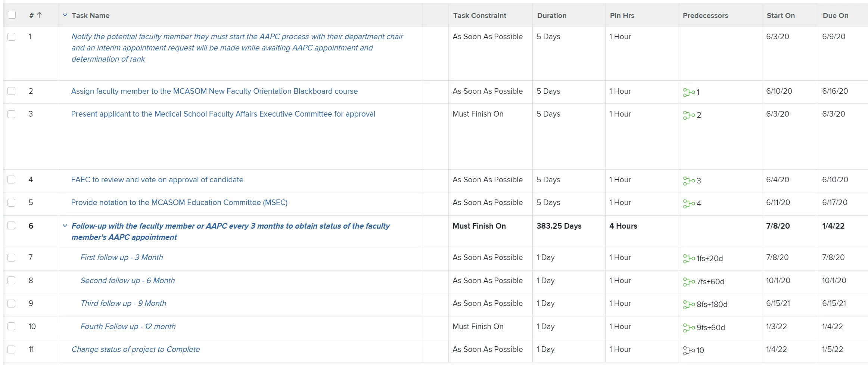Click predecessor icon next to 7fs+60d
The image size is (868, 365).
coord(689,282)
